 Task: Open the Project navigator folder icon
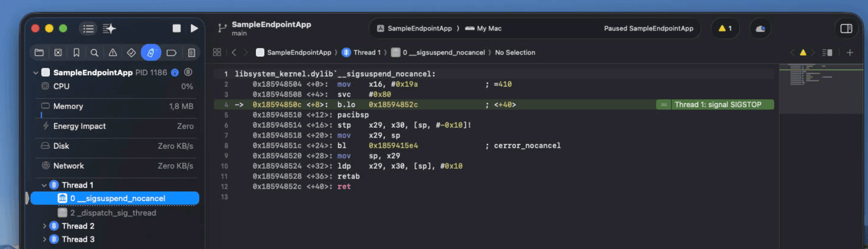[x=39, y=53]
